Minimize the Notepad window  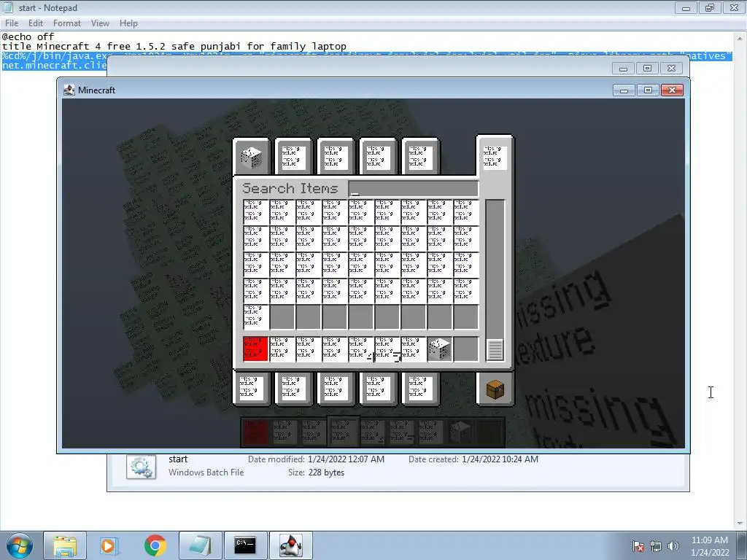[x=686, y=7]
